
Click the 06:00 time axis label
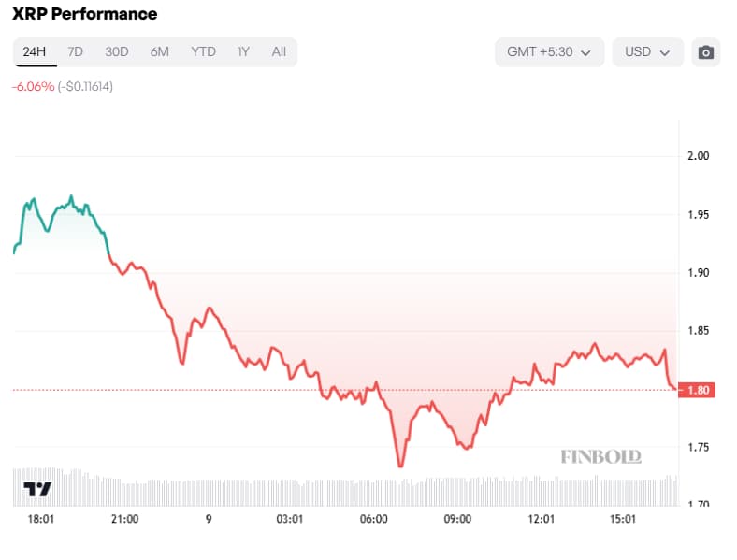click(374, 519)
